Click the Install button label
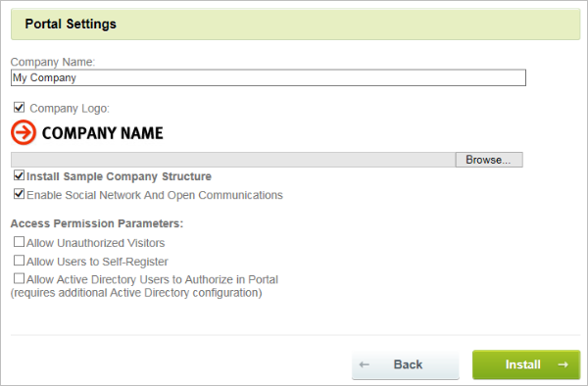This screenshot has height=386, width=588. click(x=522, y=364)
